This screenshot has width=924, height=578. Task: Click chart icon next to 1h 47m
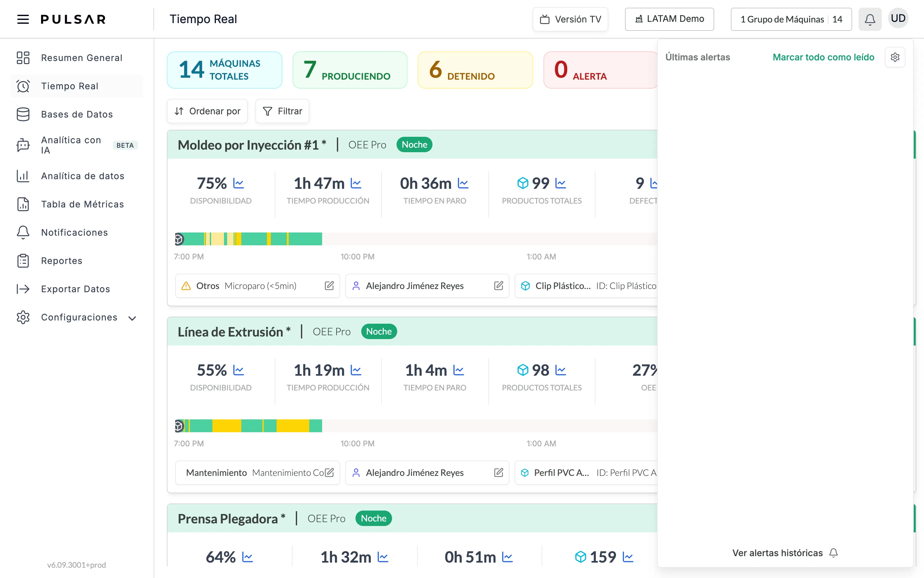356,183
